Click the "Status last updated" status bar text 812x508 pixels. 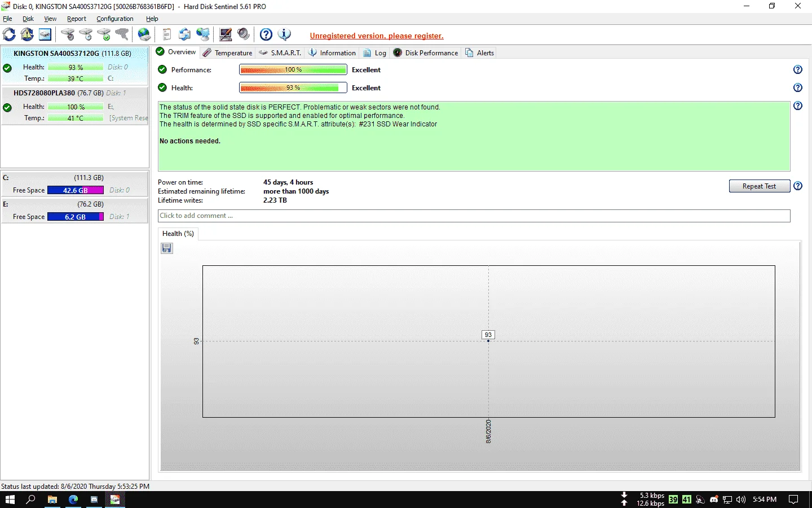pos(75,486)
